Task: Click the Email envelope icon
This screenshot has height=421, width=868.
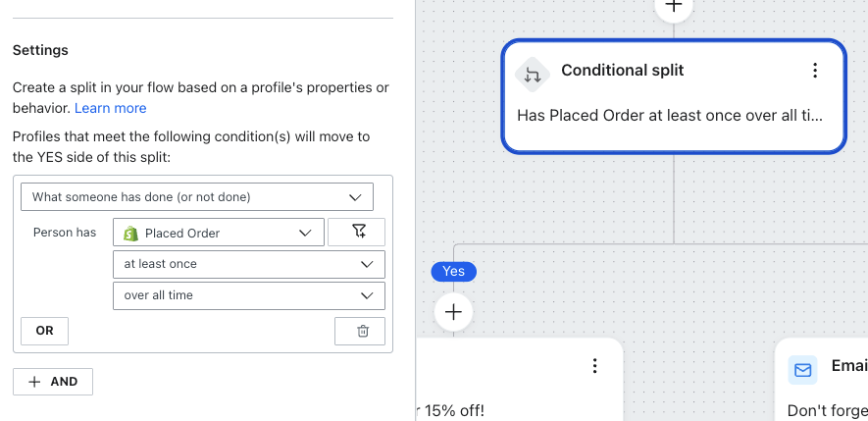Action: [803, 370]
